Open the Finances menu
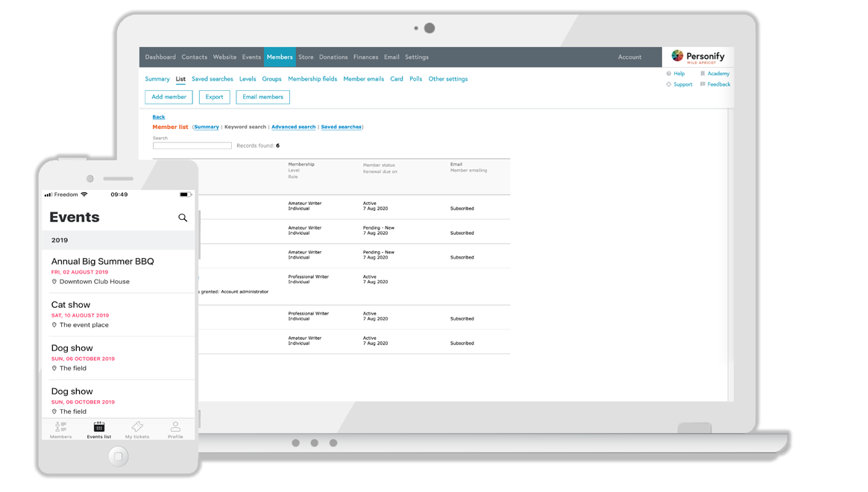Viewport: 868px width, 492px height. (366, 57)
